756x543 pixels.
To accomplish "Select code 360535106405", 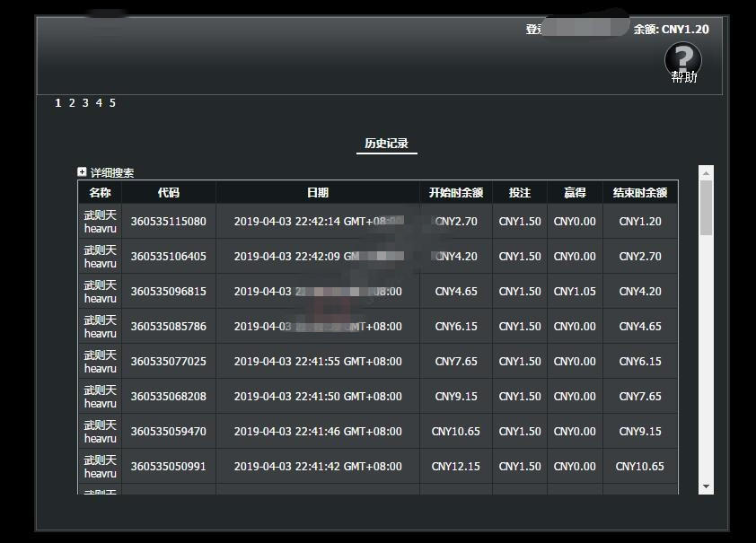I will click(168, 257).
